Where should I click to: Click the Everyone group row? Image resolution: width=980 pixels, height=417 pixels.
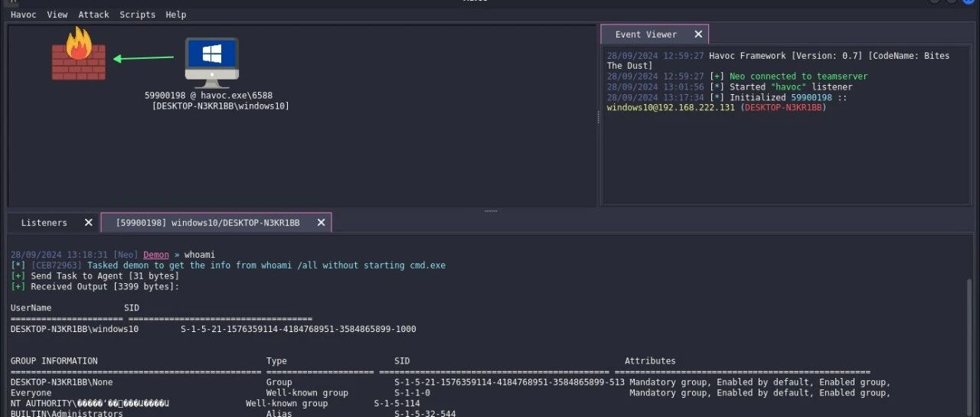click(x=450, y=393)
